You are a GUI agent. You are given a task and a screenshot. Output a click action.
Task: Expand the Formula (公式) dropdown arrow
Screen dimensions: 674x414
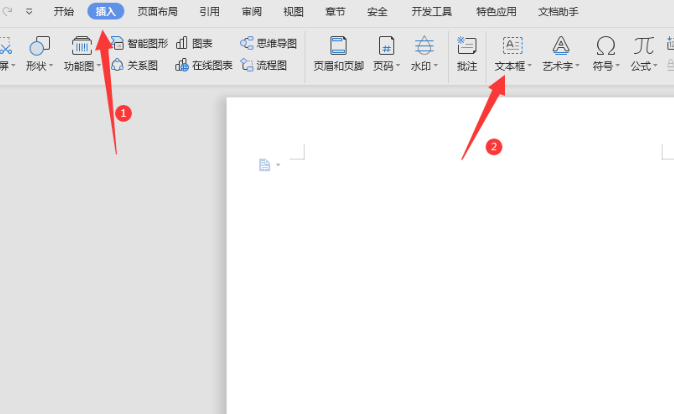click(655, 66)
